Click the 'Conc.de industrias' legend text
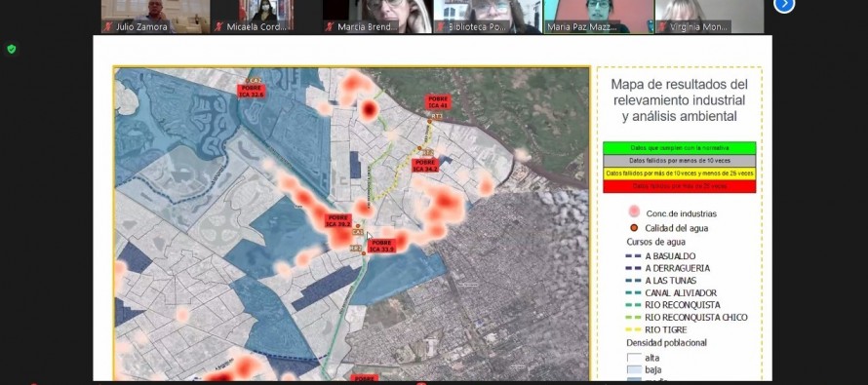 (682, 213)
